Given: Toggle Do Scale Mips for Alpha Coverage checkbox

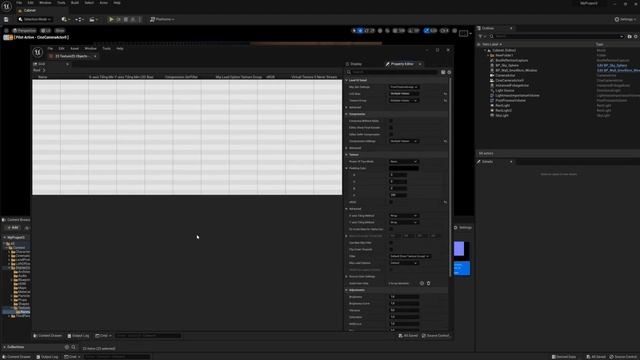Looking at the screenshot, I should point(391,229).
